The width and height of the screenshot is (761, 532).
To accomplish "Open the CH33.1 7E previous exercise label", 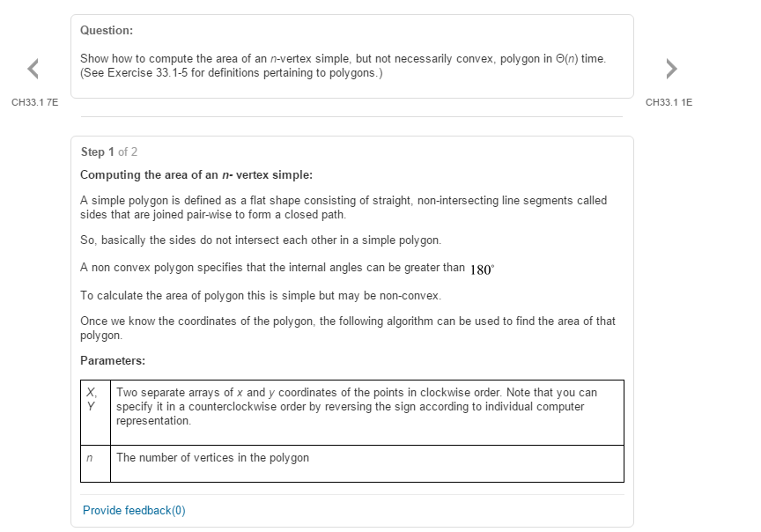I will [35, 102].
